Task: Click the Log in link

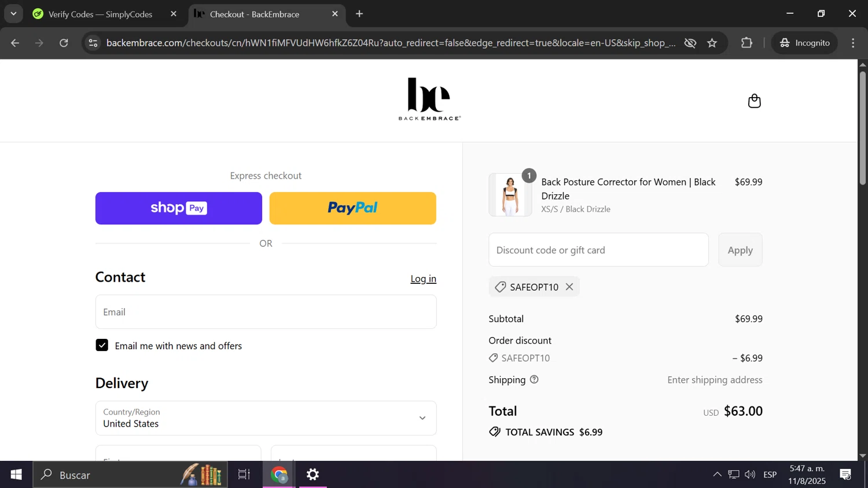Action: (x=424, y=279)
